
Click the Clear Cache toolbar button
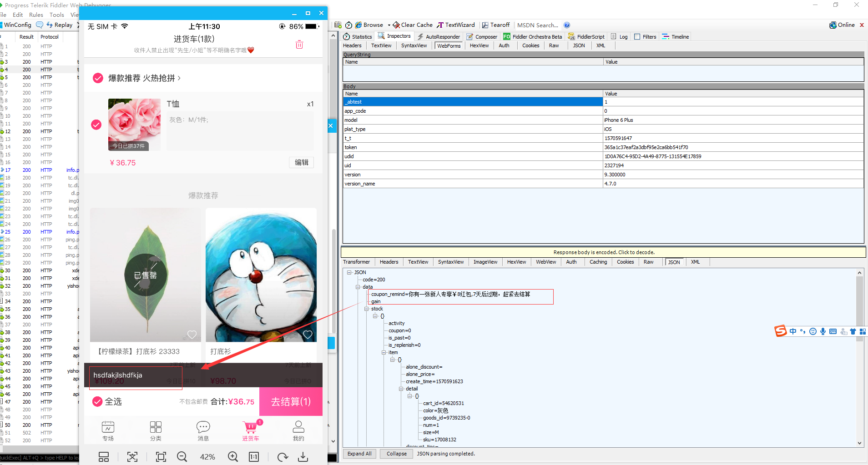(x=413, y=25)
